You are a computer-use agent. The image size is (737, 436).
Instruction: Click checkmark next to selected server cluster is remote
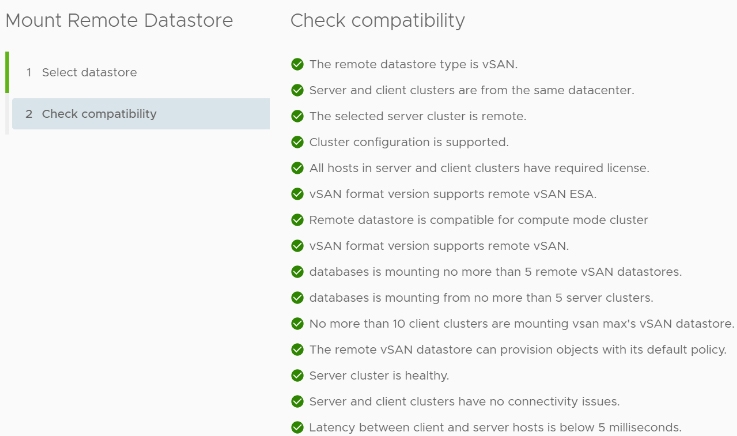297,116
